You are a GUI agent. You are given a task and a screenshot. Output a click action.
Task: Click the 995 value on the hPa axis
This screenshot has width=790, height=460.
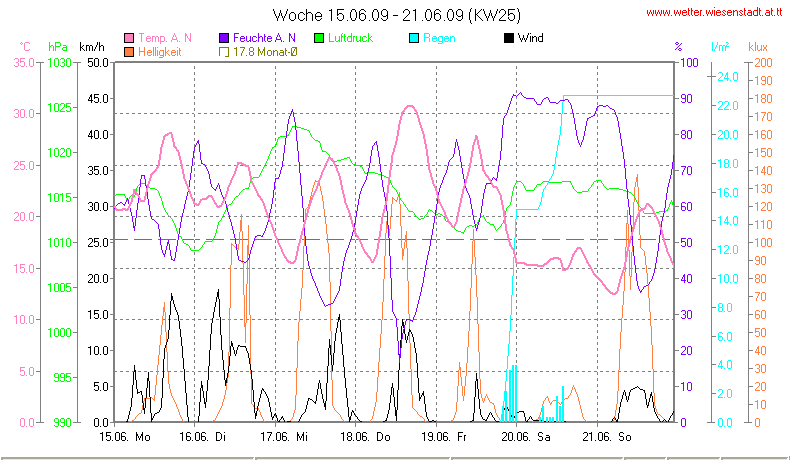[x=62, y=377]
